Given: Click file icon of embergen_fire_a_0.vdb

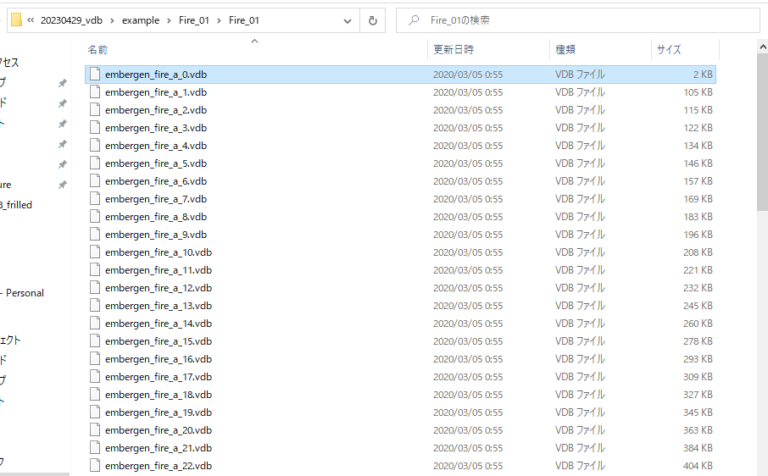Looking at the screenshot, I should 95,74.
